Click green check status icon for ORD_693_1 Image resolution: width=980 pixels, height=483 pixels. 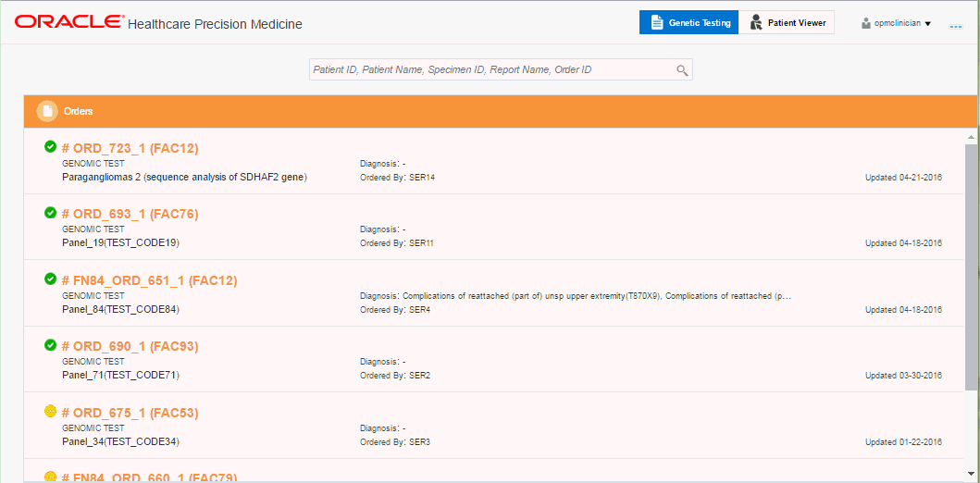point(51,213)
